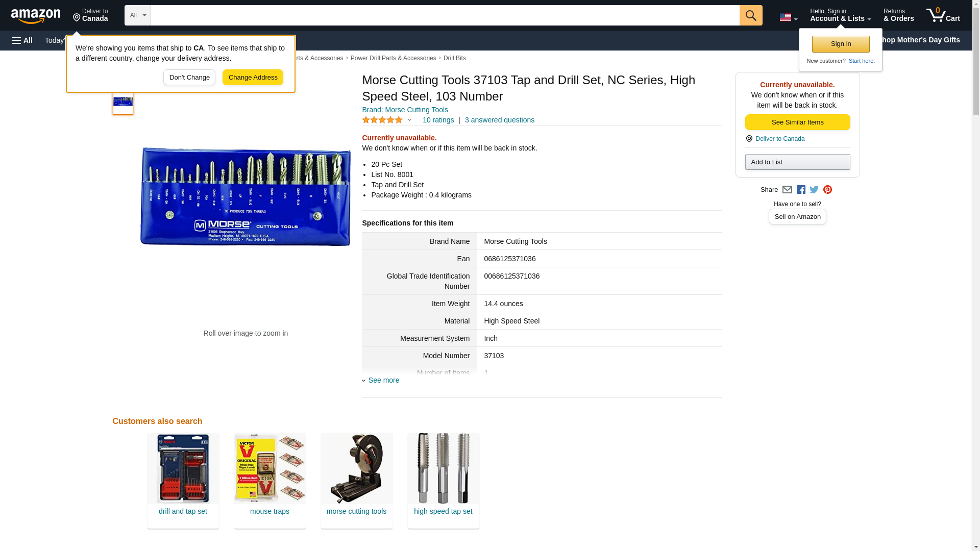The image size is (980, 551).
Task: Click the Amazon logo
Action: [x=36, y=16]
